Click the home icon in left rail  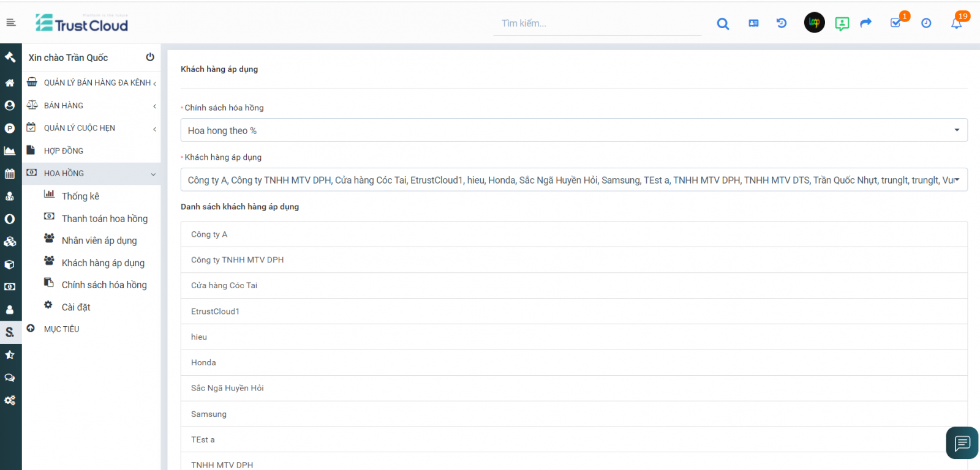click(x=10, y=83)
